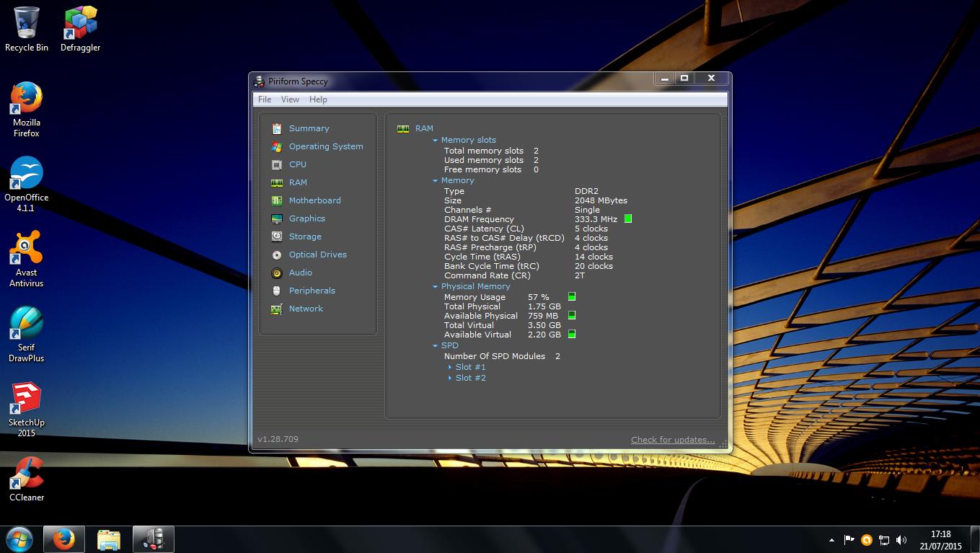Select Serif DrawPlus desktop shortcut
This screenshot has height=553, width=980.
[x=27, y=334]
